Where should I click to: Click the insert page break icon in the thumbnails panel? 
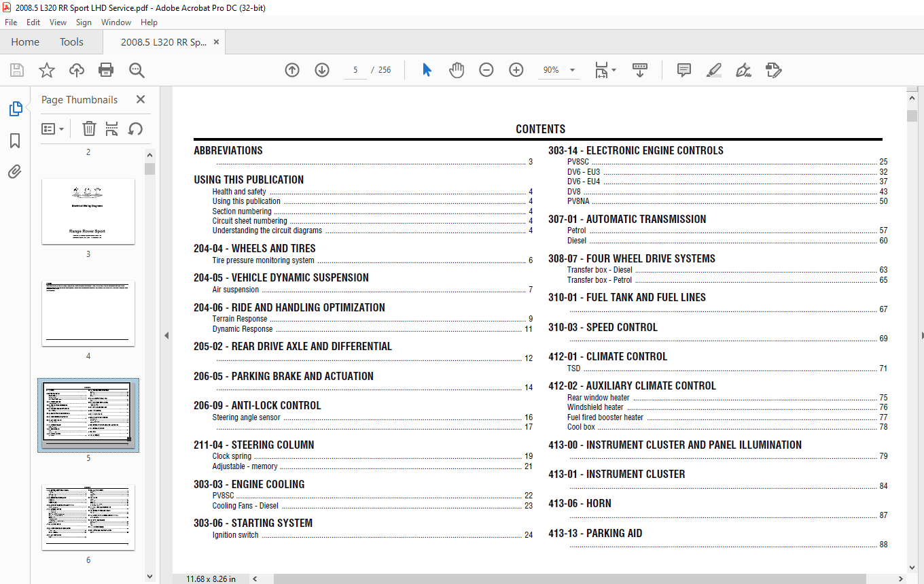(x=112, y=128)
